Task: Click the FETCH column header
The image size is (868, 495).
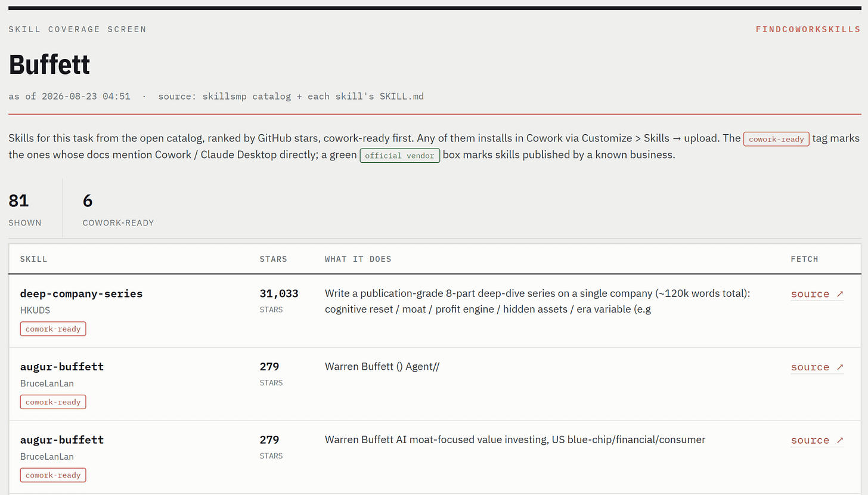Action: click(x=804, y=259)
